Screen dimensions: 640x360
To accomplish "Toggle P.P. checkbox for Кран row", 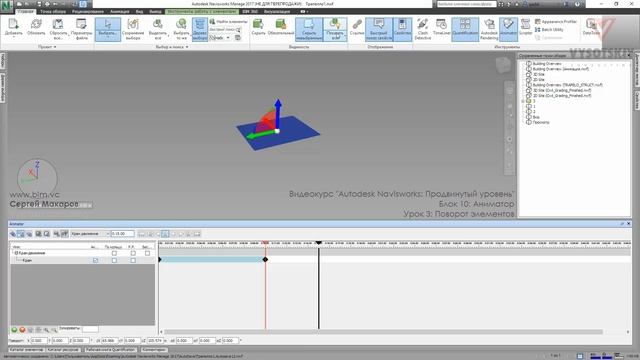I will click(133, 260).
